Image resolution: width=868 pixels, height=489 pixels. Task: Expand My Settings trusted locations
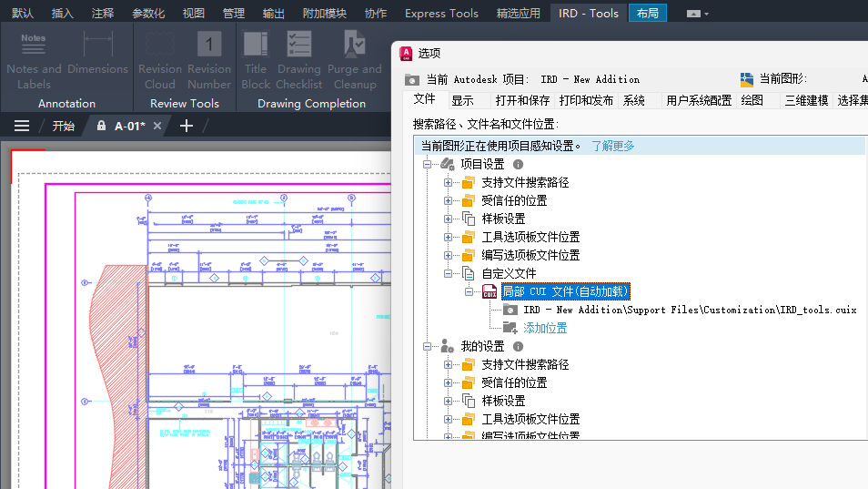click(448, 382)
